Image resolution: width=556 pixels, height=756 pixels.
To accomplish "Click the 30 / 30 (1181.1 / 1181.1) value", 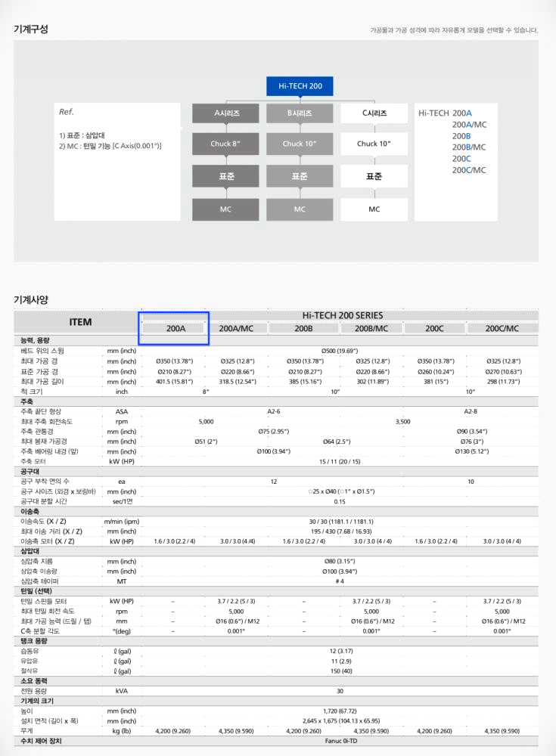I will (x=341, y=522).
